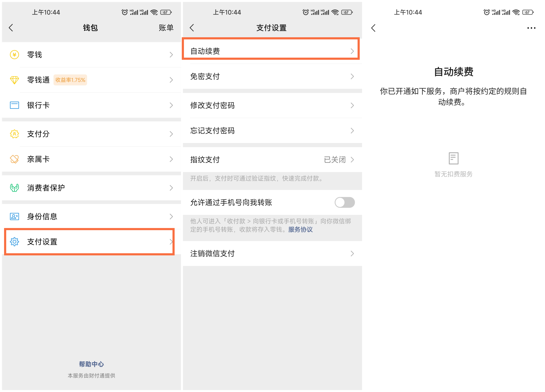Tap the orange card icon beside 亲属卡
Viewport: 545px width, 392px height.
coord(14,159)
